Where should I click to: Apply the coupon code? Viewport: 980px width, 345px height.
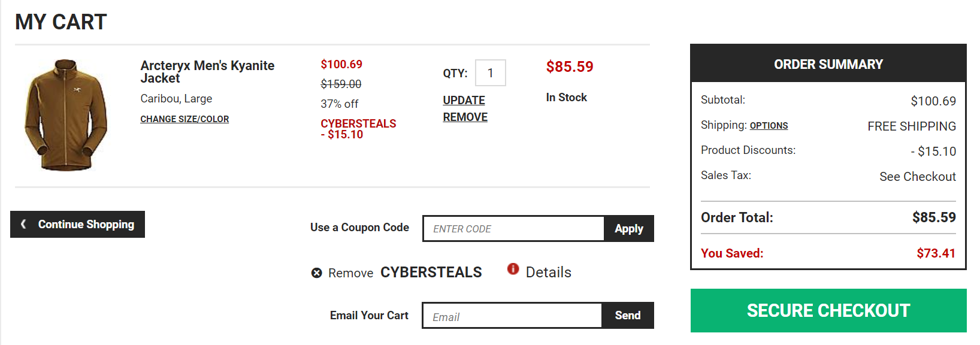click(629, 229)
